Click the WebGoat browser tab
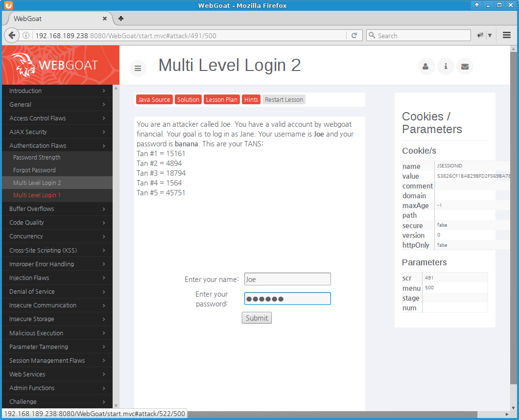Viewport: 519px width, 420px height. click(60, 19)
